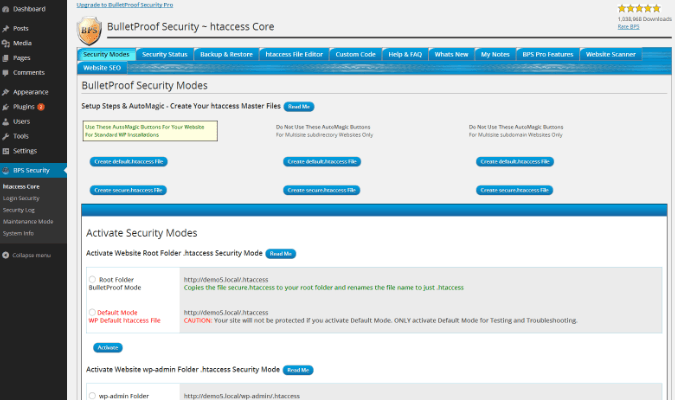Click the Plugins update count badge
This screenshot has width=675, height=400.
tap(41, 107)
